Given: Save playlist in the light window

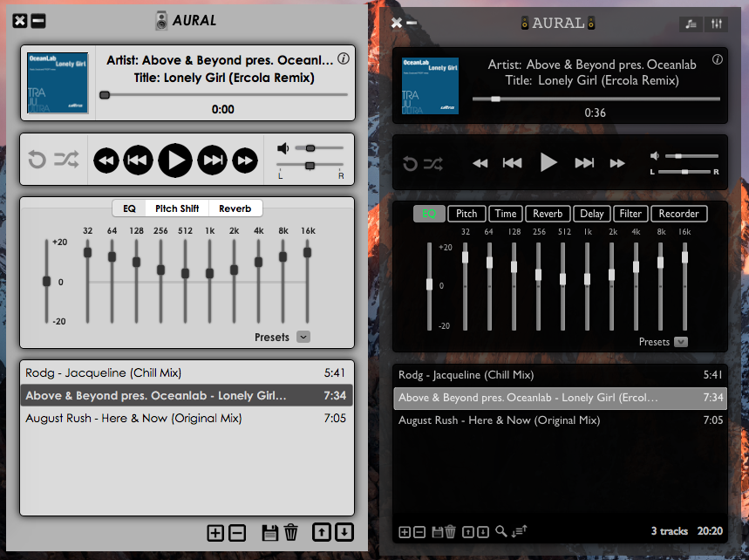Looking at the screenshot, I should 270,533.
